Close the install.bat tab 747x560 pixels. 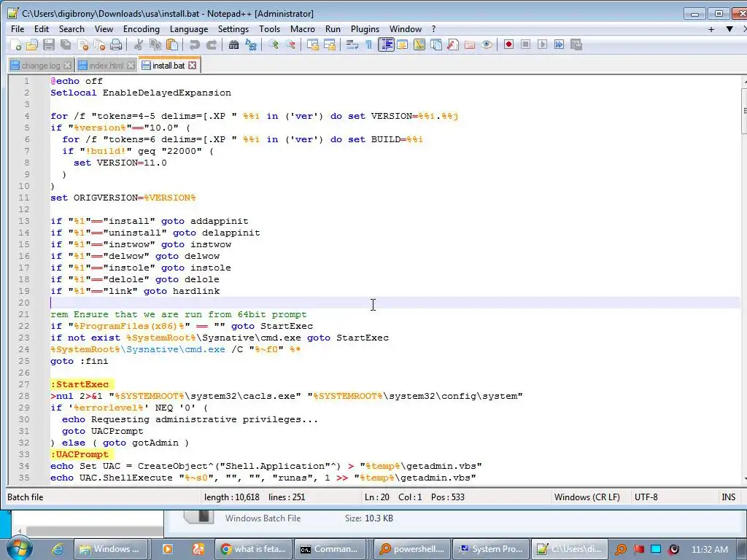[192, 65]
